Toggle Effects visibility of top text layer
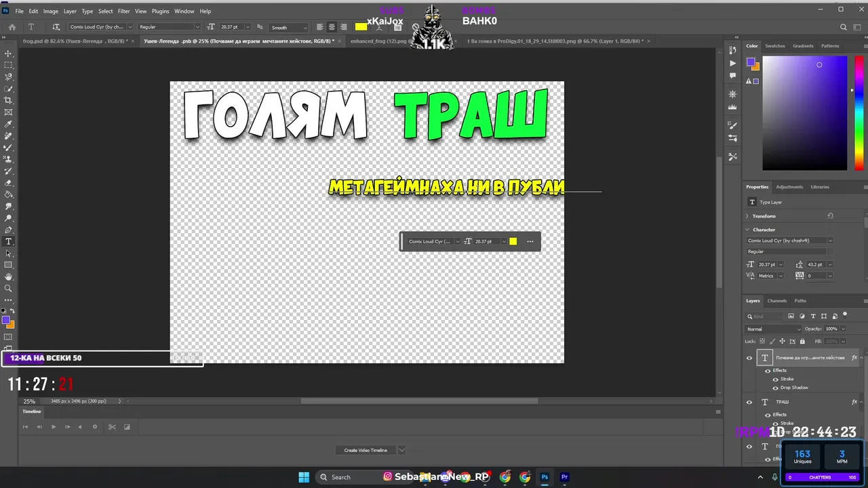Image resolution: width=868 pixels, height=488 pixels. click(x=768, y=371)
